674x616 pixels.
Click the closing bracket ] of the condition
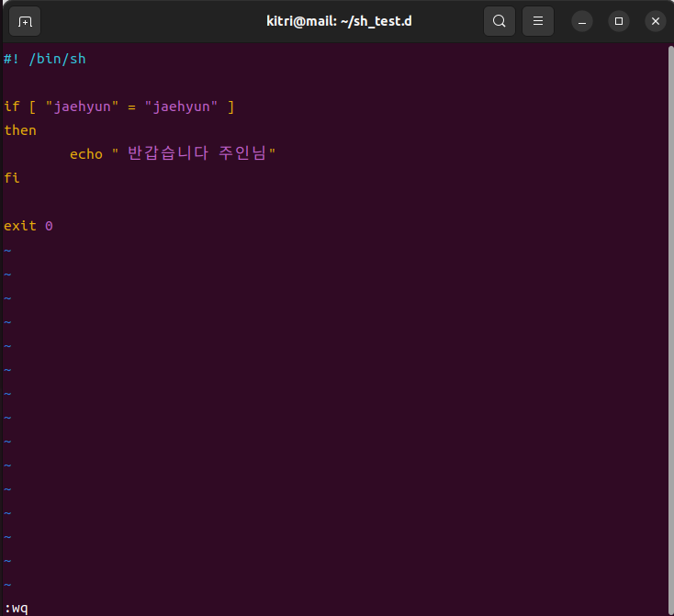pyautogui.click(x=230, y=106)
